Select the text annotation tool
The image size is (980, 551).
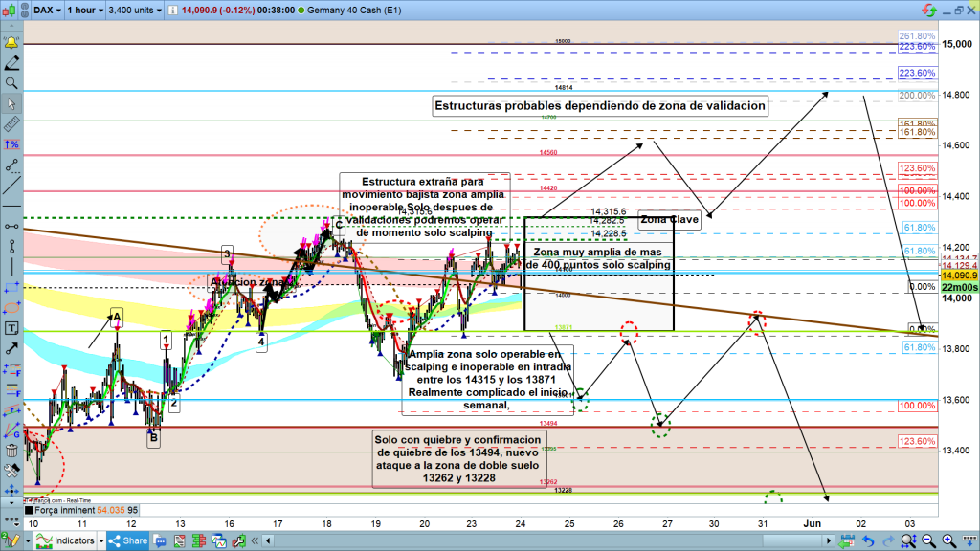(11, 328)
